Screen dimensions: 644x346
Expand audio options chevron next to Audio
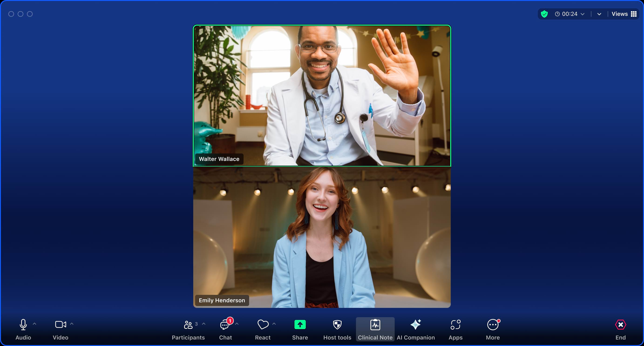(34, 324)
